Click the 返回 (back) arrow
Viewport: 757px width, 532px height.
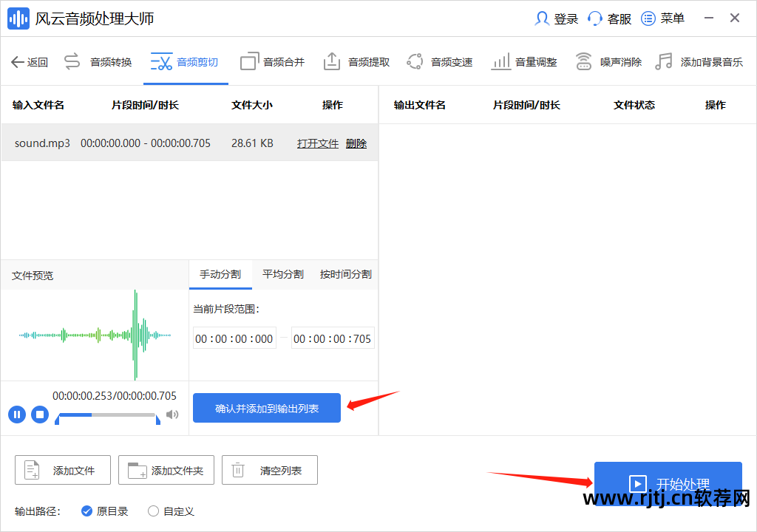tap(29, 61)
